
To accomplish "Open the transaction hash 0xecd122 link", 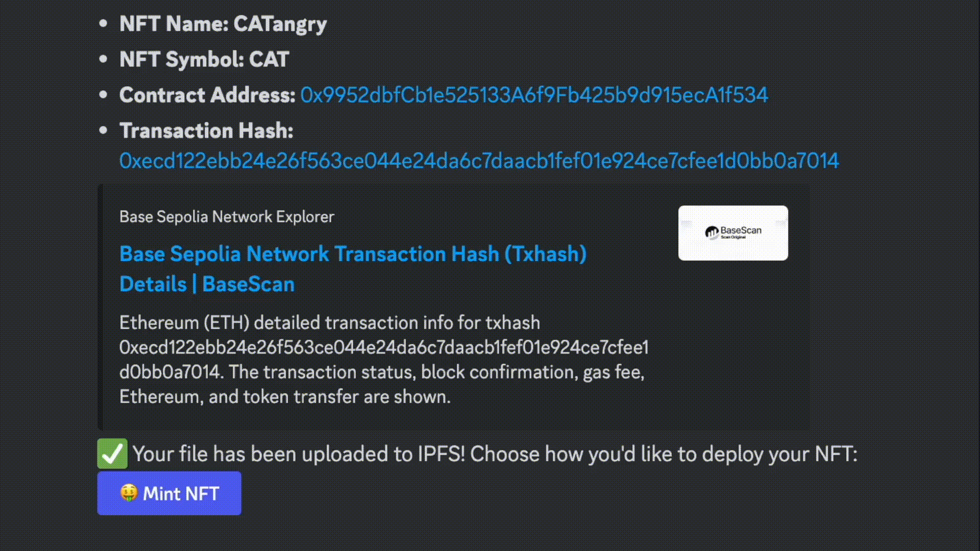I will click(479, 161).
